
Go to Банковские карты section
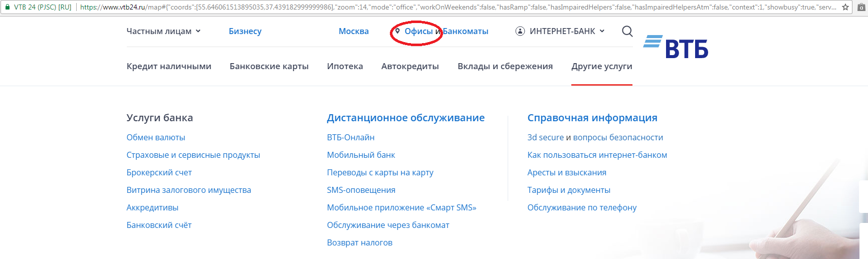click(x=269, y=66)
